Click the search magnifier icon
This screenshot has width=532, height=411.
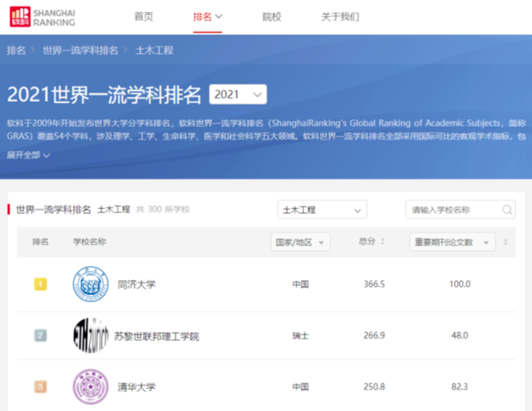507,210
